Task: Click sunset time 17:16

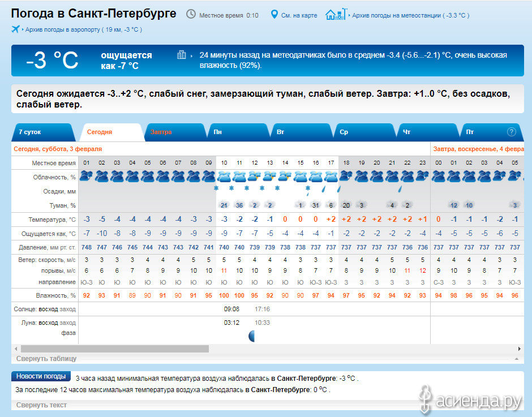Action: [x=262, y=309]
